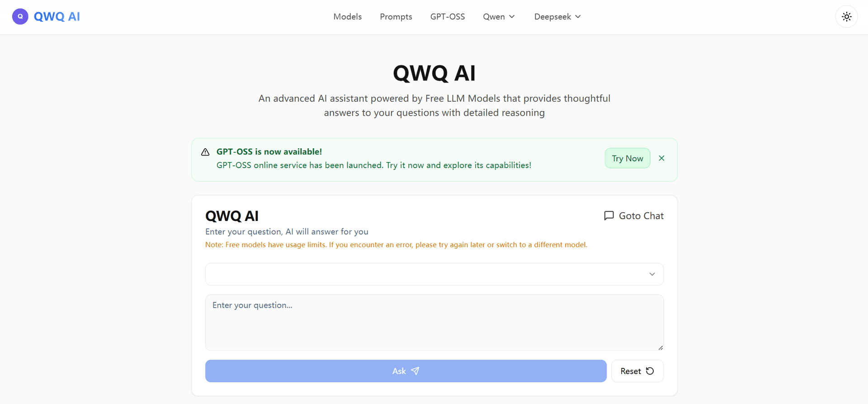Click inside the Enter your question field
The width and height of the screenshot is (868, 404).
point(434,322)
